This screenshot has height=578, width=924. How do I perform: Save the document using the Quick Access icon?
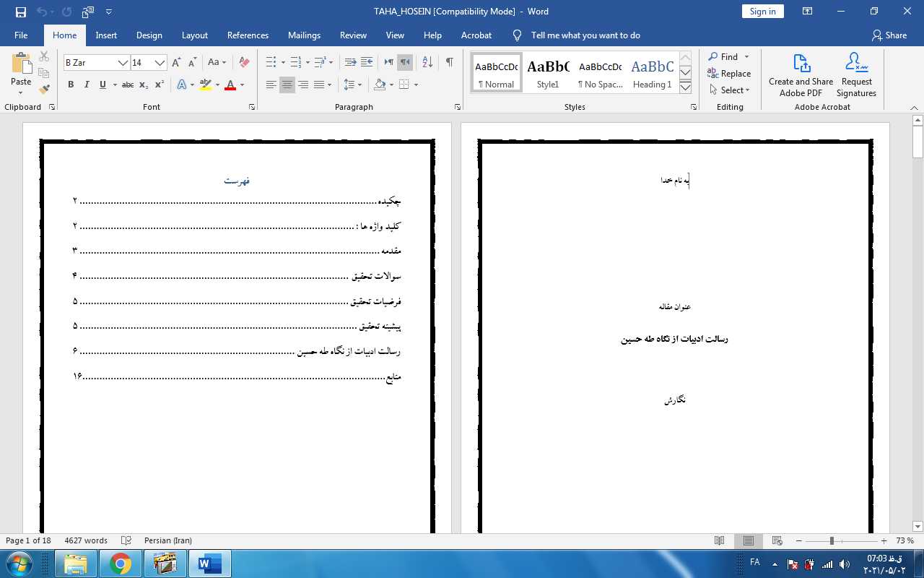pyautogui.click(x=21, y=12)
